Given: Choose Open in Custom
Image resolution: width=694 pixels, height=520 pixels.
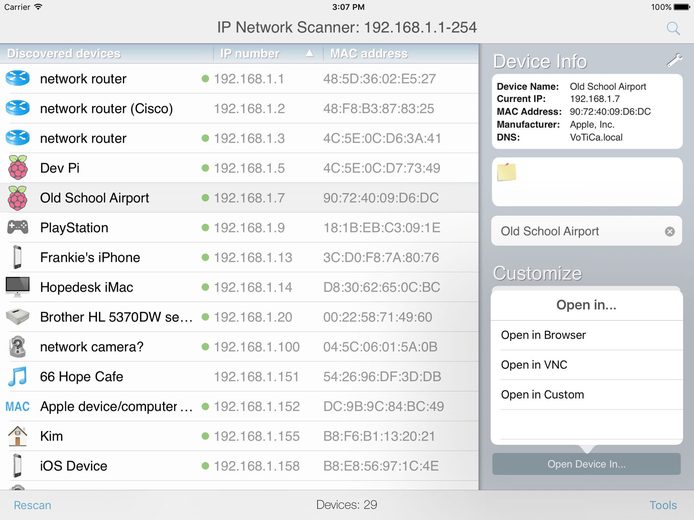Looking at the screenshot, I should tap(586, 394).
